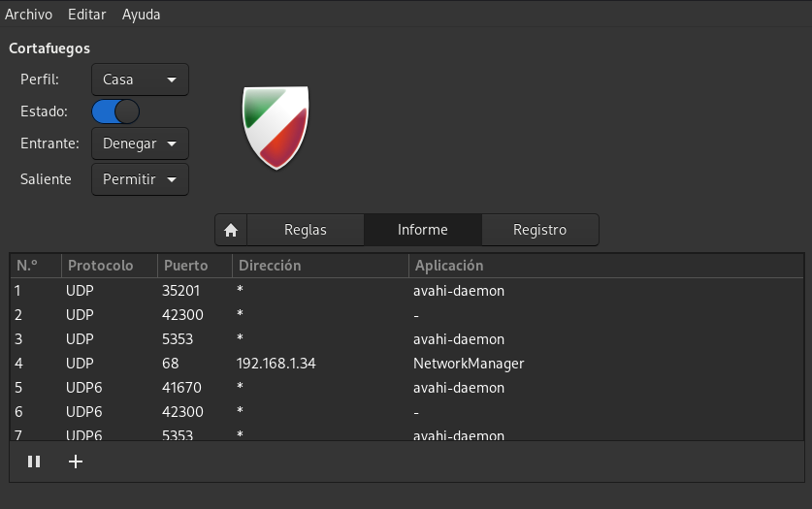Viewport: 812px width, 509px height.
Task: Switch to the Informe tab
Action: tap(423, 230)
